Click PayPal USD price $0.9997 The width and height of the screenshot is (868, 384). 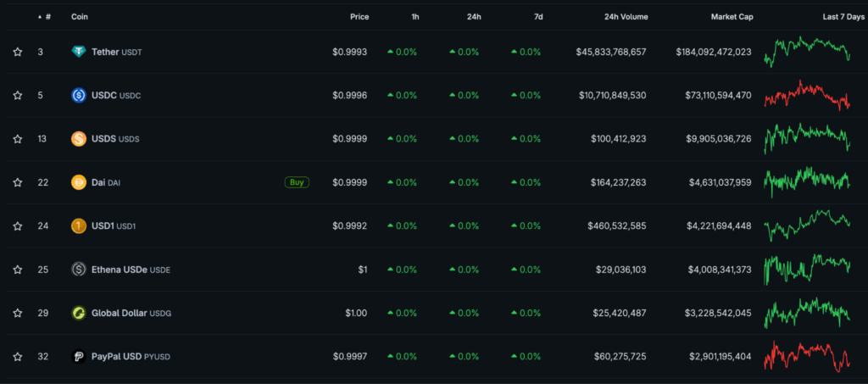[349, 357]
